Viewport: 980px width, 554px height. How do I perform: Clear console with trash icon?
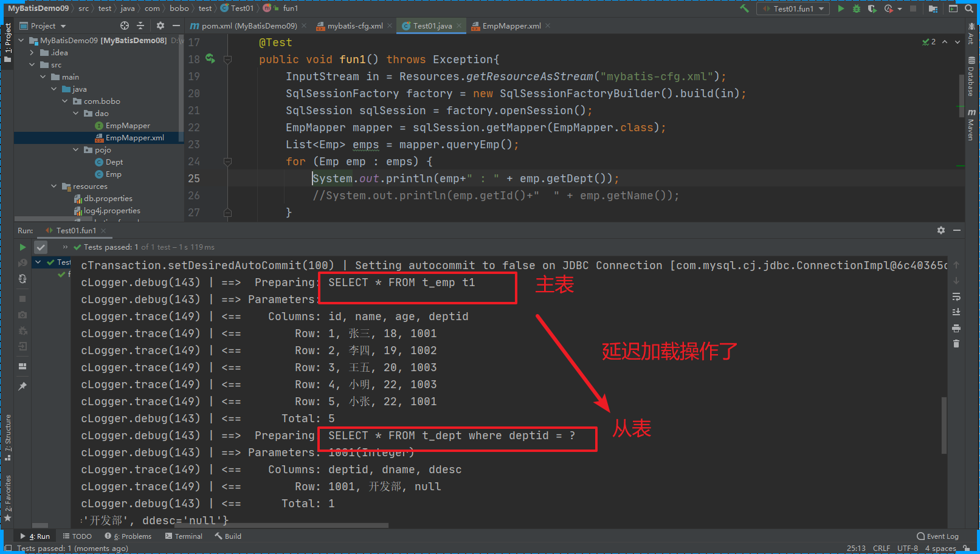[x=956, y=344]
